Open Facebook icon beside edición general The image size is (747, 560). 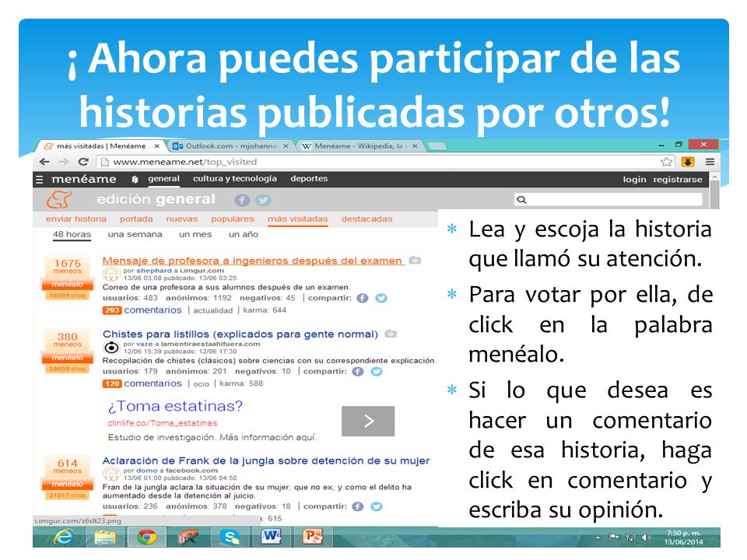point(242,200)
